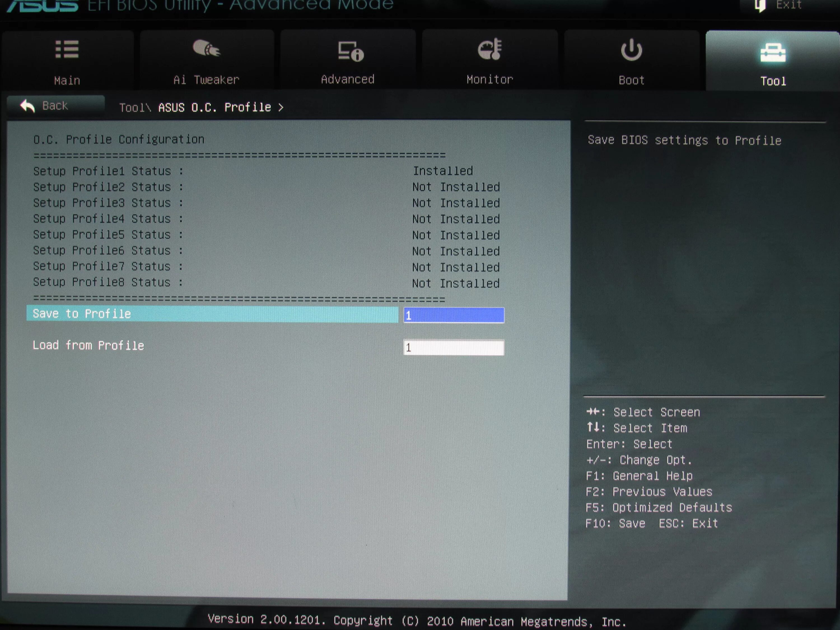The height and width of the screenshot is (630, 840).
Task: Click the +/-: Change Opt. hint
Action: point(639,460)
